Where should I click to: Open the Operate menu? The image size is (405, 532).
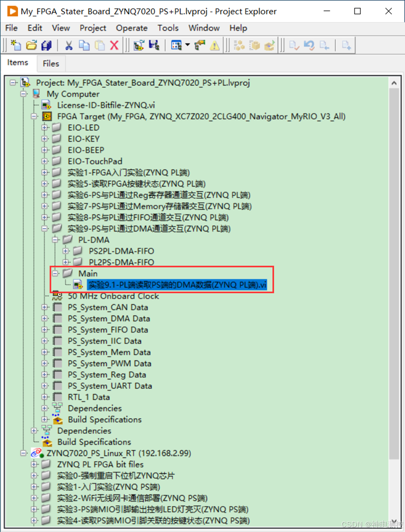click(132, 28)
